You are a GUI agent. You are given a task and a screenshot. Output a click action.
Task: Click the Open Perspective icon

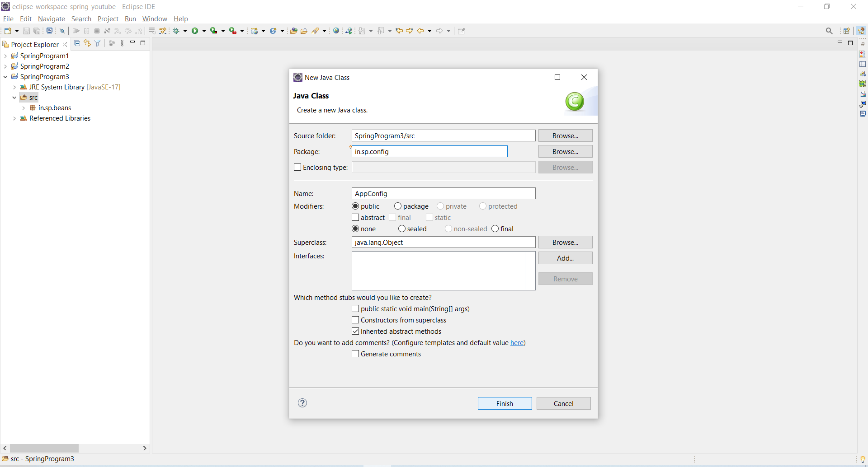click(x=847, y=31)
